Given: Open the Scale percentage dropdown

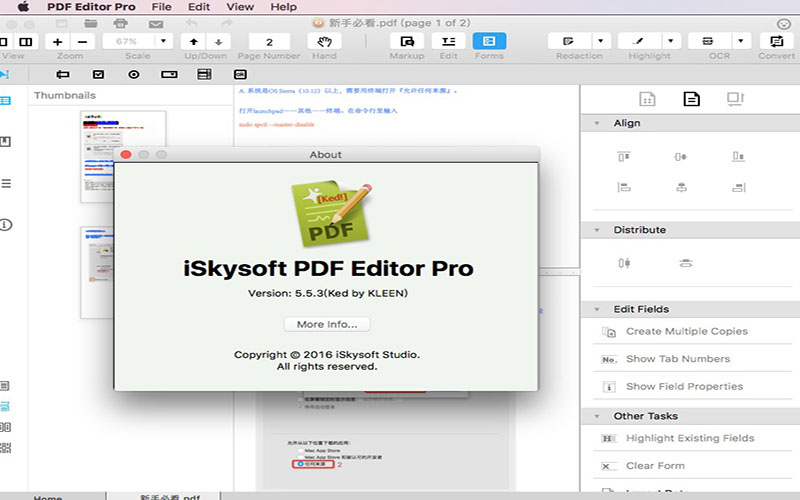Looking at the screenshot, I should [163, 41].
